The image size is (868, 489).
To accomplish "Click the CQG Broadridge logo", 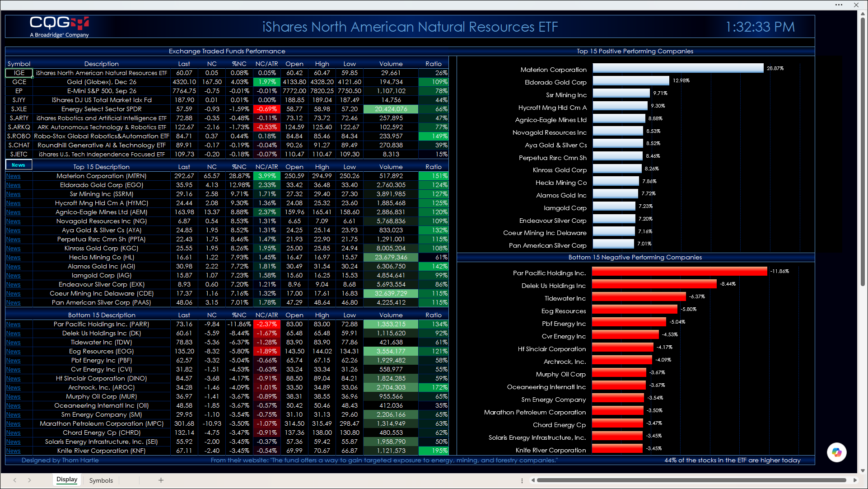I will (x=59, y=27).
